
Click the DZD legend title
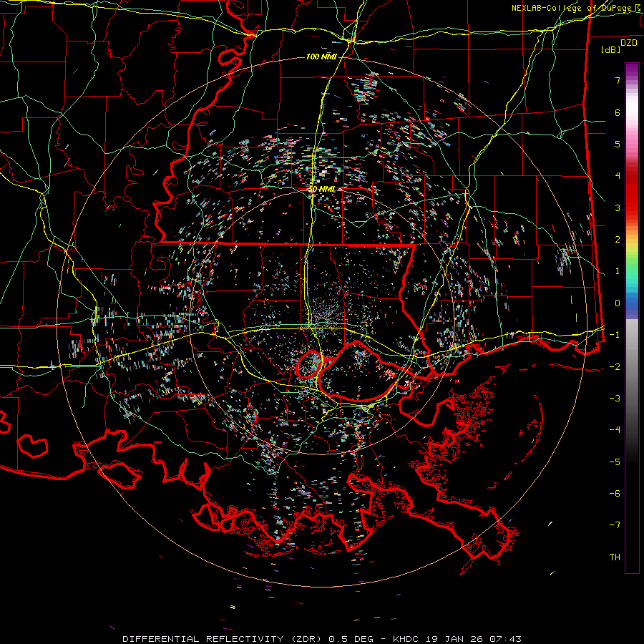click(x=628, y=43)
